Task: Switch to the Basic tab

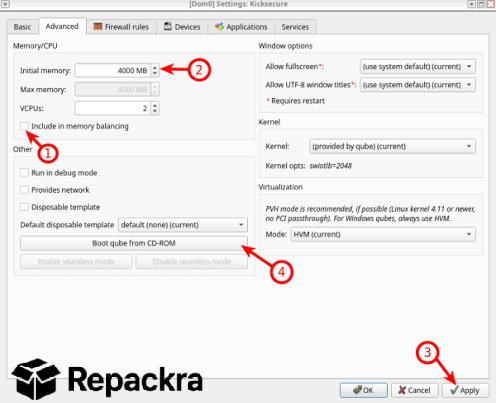Action: (x=22, y=27)
